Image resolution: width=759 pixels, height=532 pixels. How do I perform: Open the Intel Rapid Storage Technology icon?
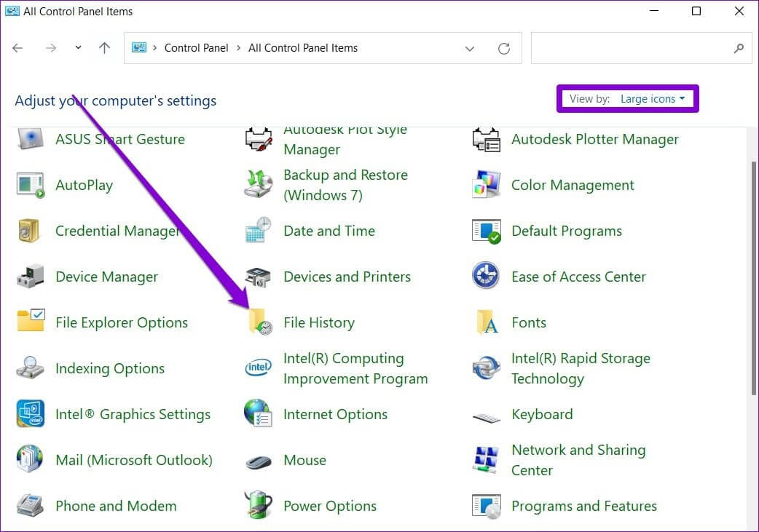pyautogui.click(x=487, y=368)
